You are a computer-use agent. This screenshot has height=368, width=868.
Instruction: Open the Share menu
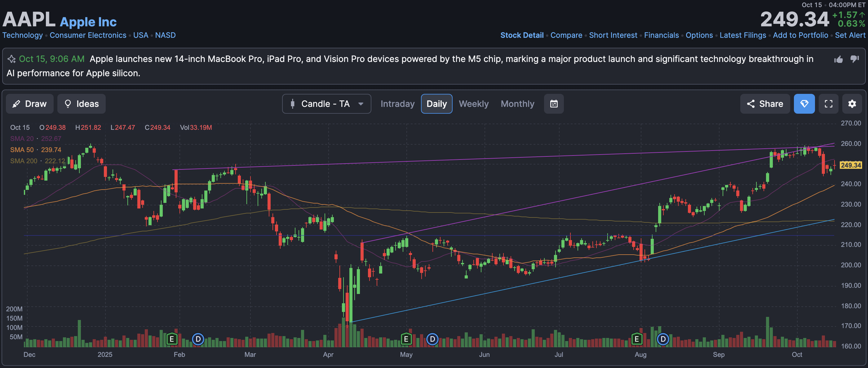(x=764, y=104)
